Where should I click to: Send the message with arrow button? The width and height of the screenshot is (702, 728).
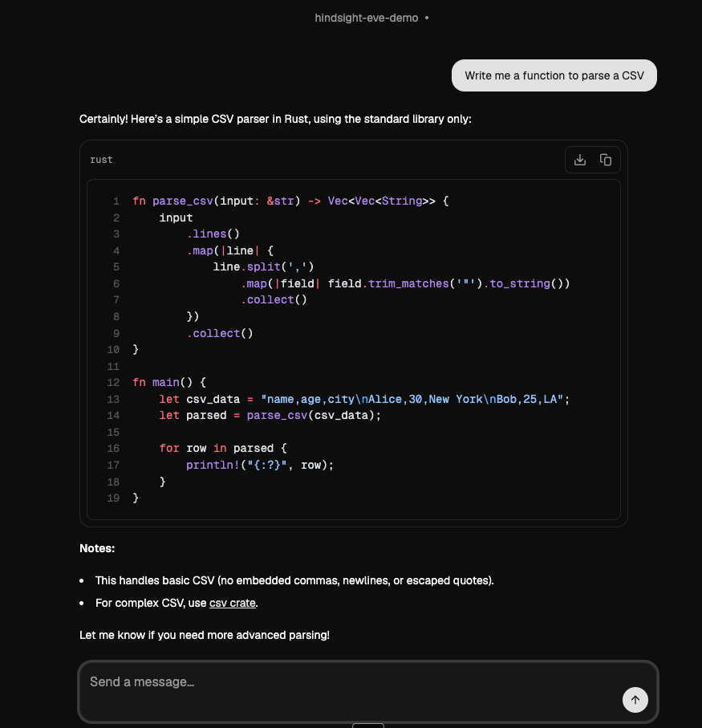635,700
